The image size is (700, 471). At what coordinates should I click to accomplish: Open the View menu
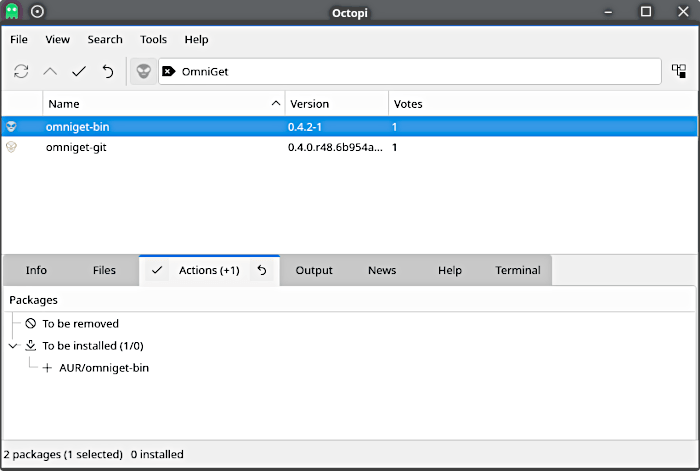[58, 39]
